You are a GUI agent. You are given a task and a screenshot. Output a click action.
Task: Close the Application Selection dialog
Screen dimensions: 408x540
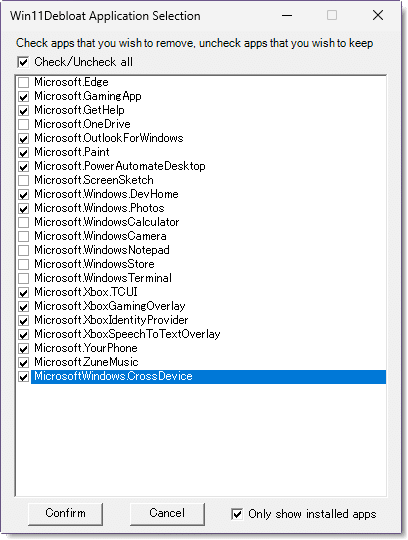[378, 15]
